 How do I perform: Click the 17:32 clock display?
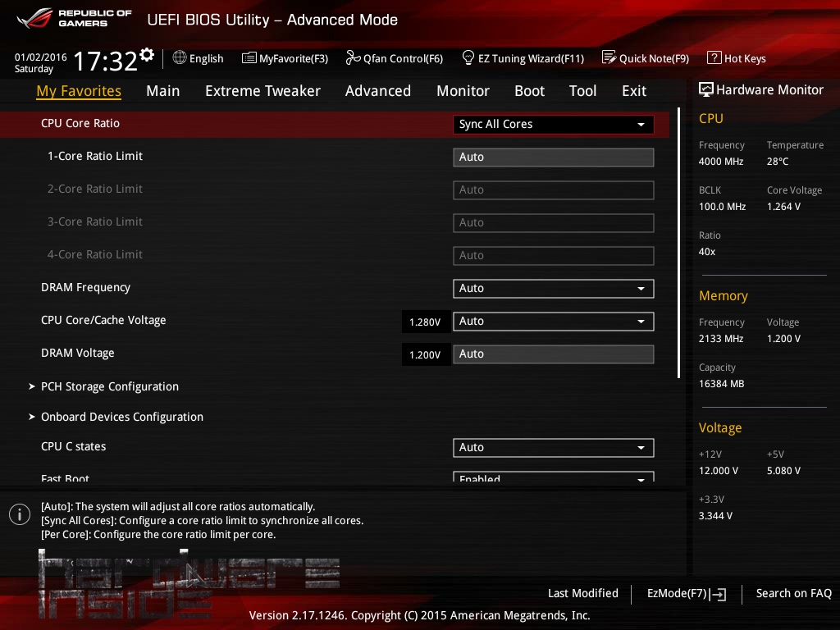105,61
